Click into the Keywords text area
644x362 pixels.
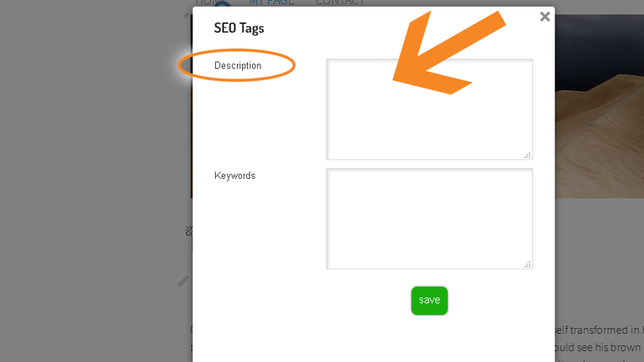coord(429,219)
